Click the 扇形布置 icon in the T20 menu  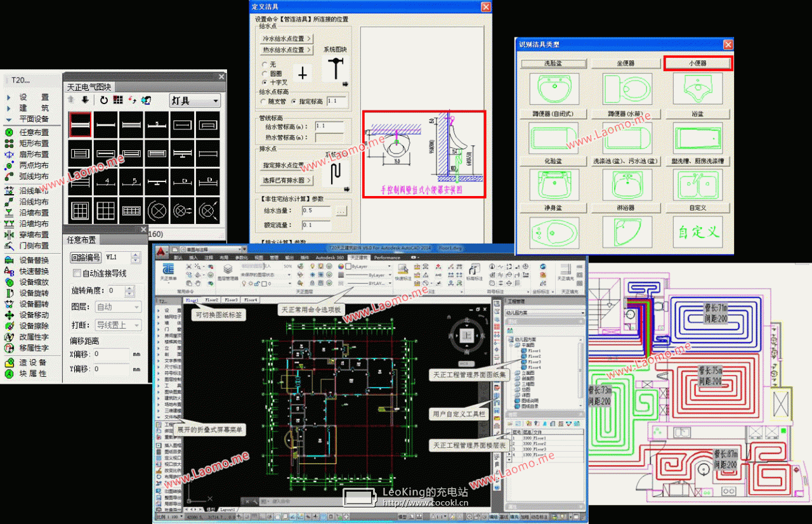(x=9, y=154)
